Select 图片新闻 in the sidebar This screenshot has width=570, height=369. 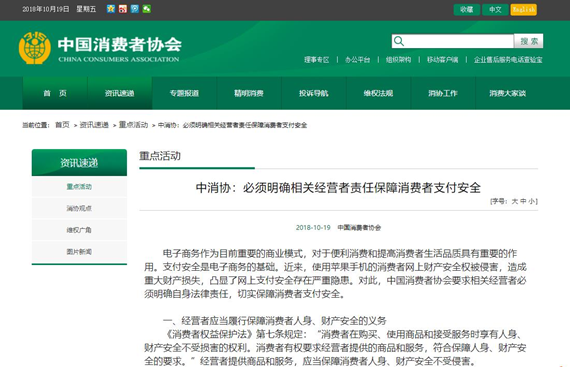[79, 252]
